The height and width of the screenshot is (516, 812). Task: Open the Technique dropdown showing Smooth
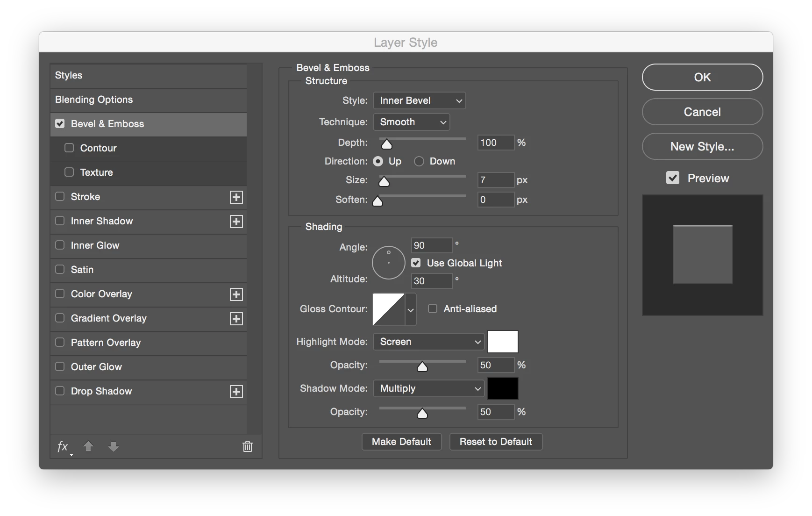(x=412, y=122)
